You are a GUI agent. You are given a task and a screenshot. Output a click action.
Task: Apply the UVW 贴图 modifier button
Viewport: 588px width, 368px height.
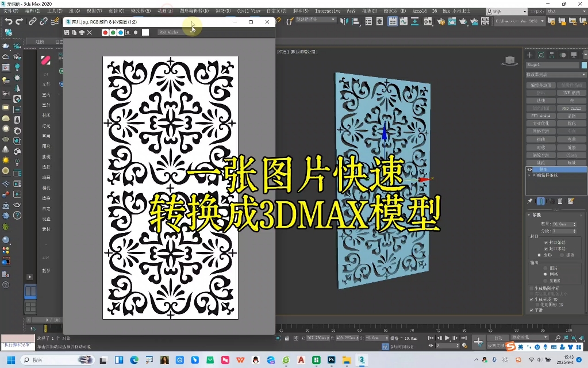click(572, 93)
